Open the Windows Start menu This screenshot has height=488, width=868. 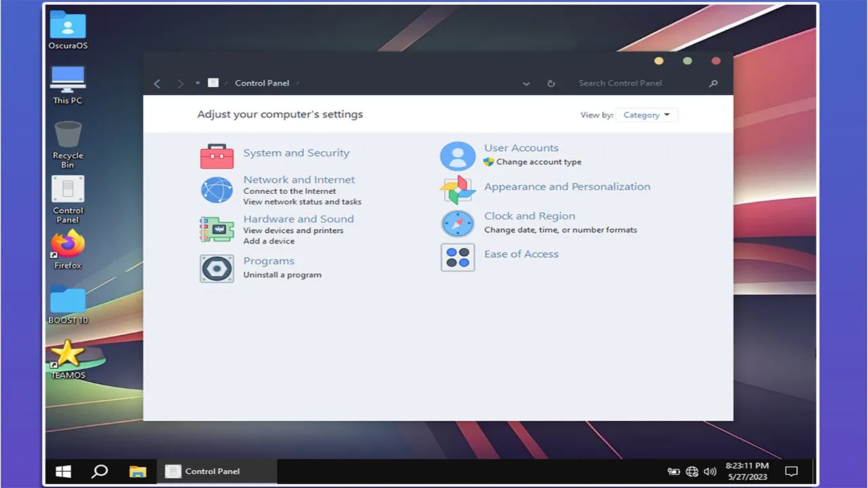(x=64, y=471)
